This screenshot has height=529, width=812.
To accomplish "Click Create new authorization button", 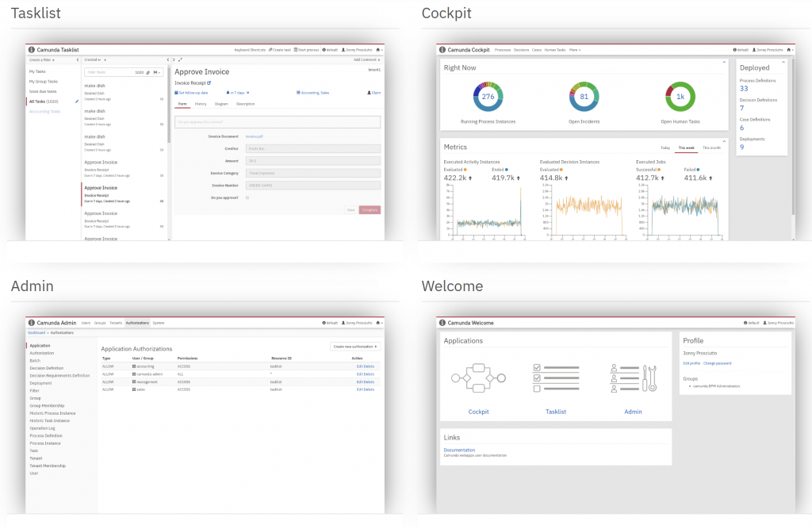I will [x=355, y=346].
